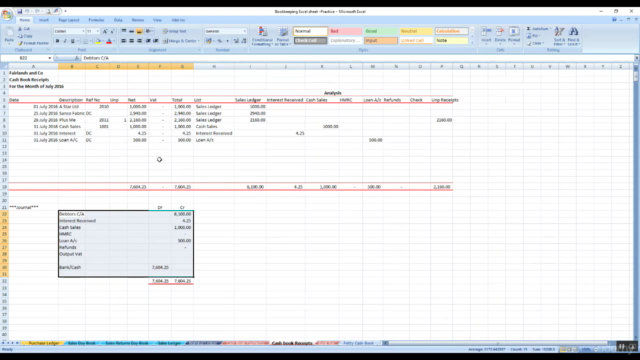
Task: Expand the cell styles gallery
Action: [472, 42]
